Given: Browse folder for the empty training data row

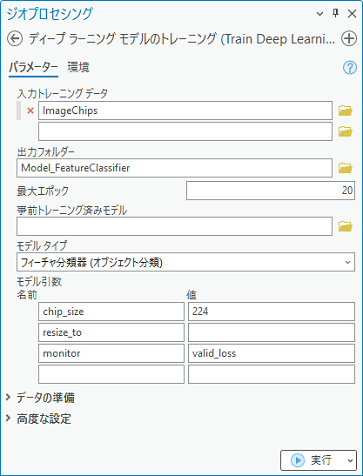Looking at the screenshot, I should (345, 132).
